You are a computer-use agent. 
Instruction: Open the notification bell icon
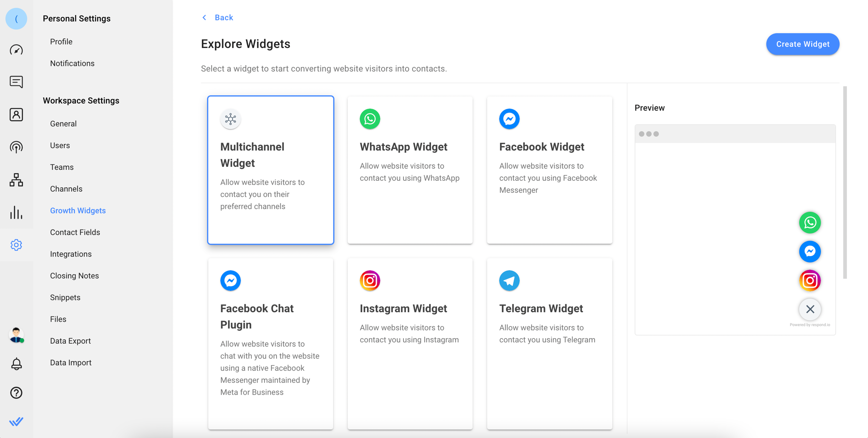(x=16, y=364)
